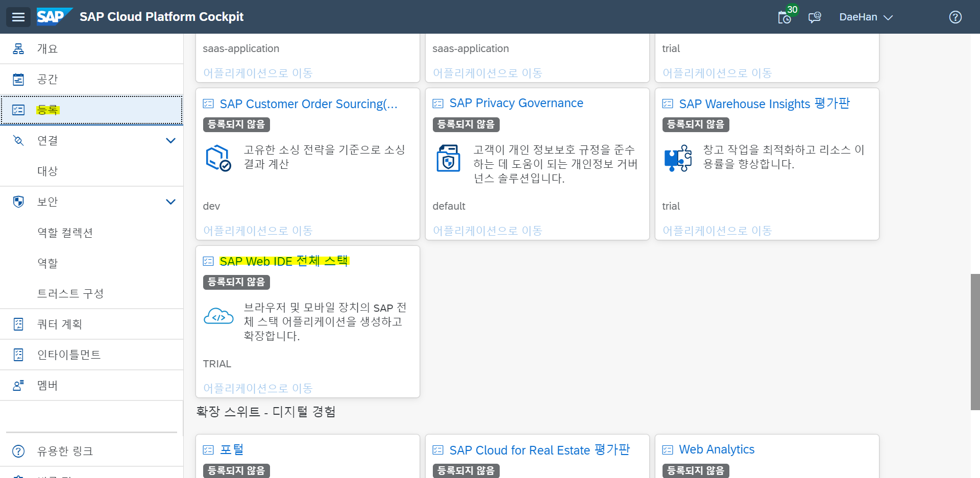Click small icon beside SAP Privacy Governance title

coord(438,104)
